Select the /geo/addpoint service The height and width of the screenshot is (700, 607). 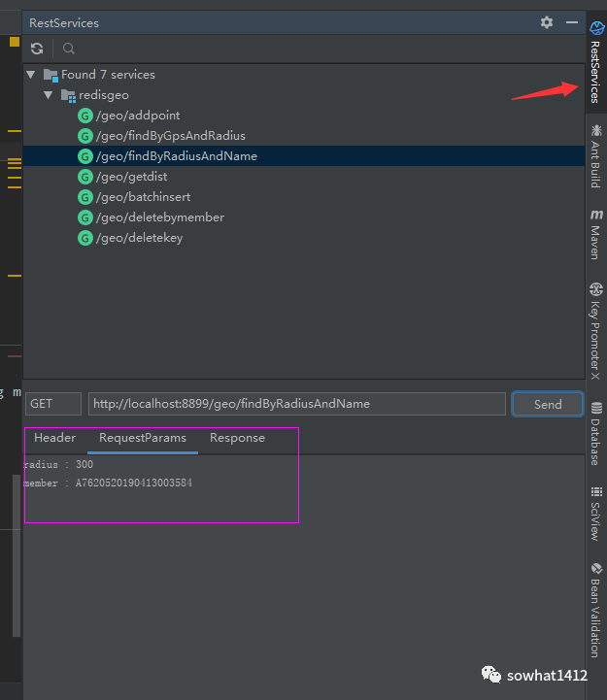click(137, 116)
